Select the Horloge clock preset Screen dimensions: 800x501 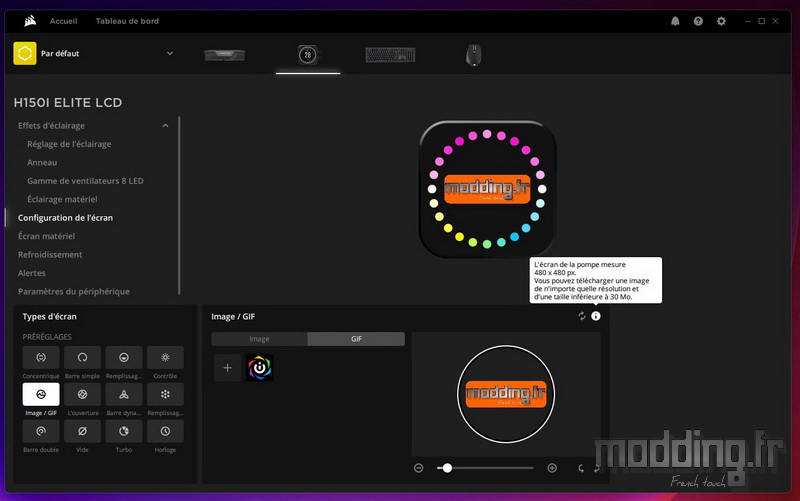click(165, 432)
